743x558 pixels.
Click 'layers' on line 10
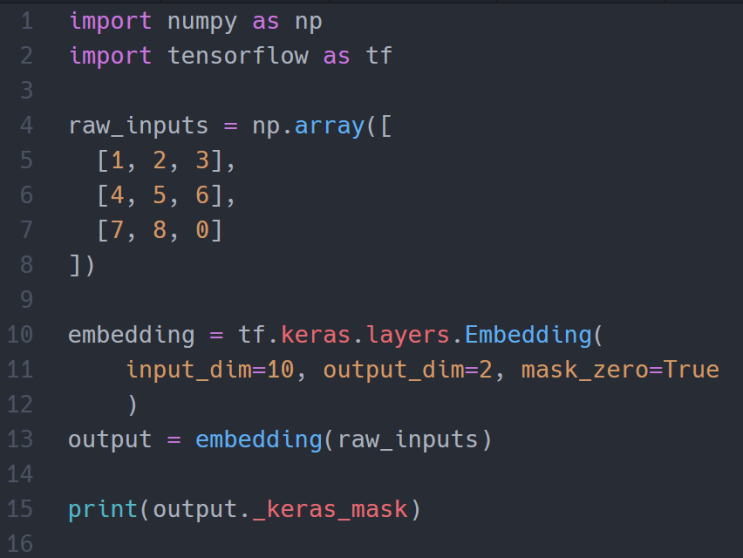(x=408, y=336)
